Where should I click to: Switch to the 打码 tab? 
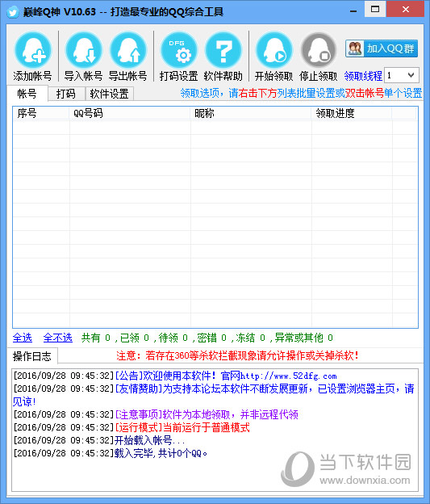click(66, 94)
